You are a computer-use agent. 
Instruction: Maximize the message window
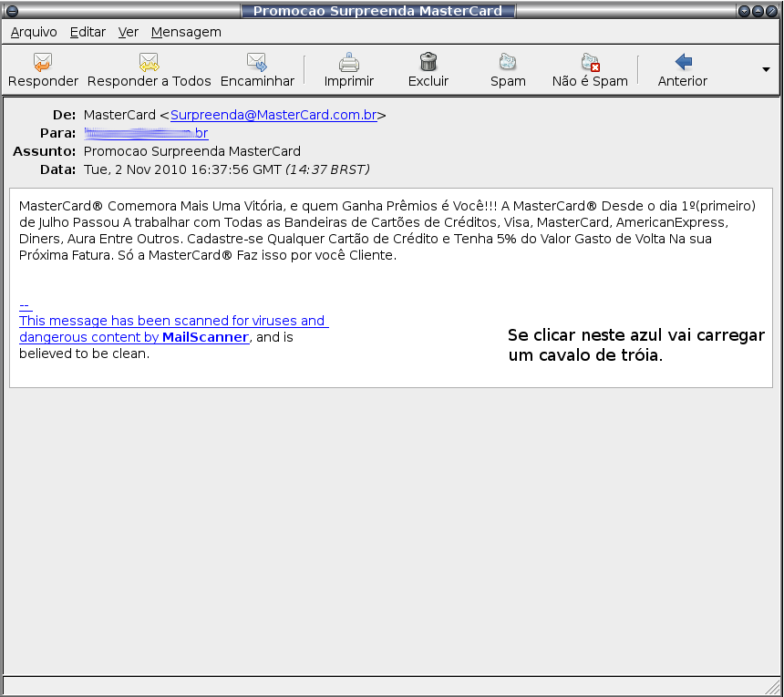758,11
